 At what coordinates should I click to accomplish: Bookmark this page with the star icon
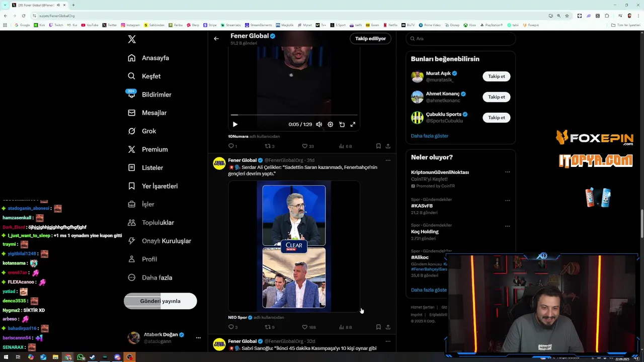pos(567,16)
